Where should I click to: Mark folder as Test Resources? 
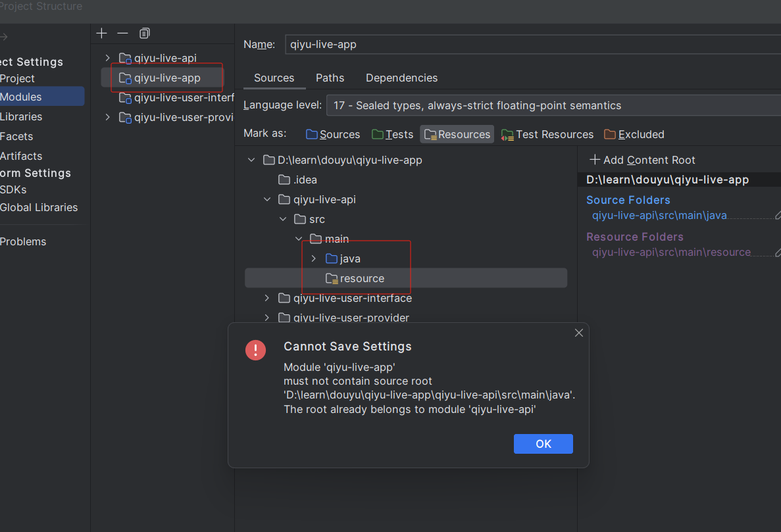click(547, 134)
